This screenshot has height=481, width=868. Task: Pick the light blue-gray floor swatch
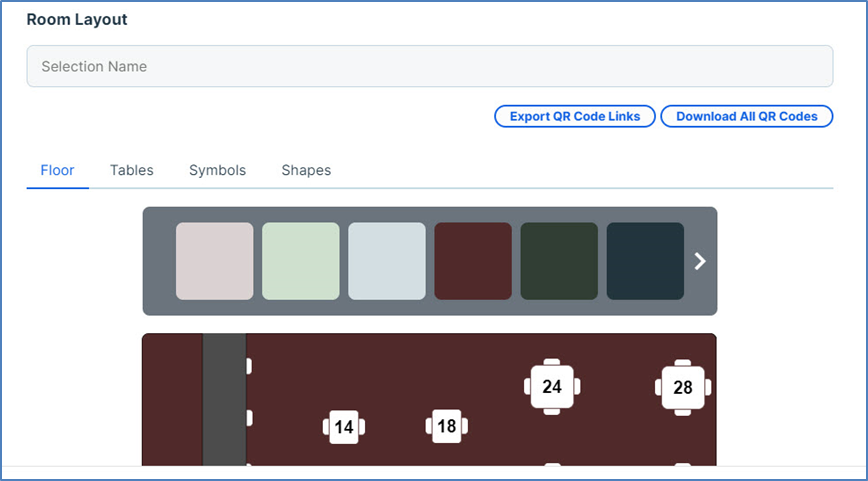[x=387, y=261]
